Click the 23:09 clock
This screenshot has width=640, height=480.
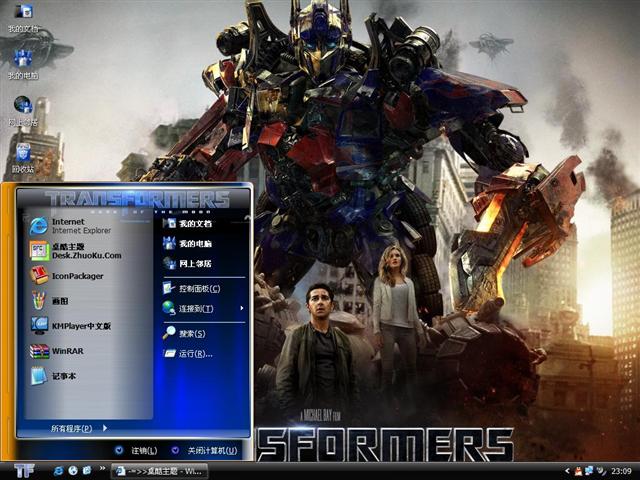pos(622,471)
